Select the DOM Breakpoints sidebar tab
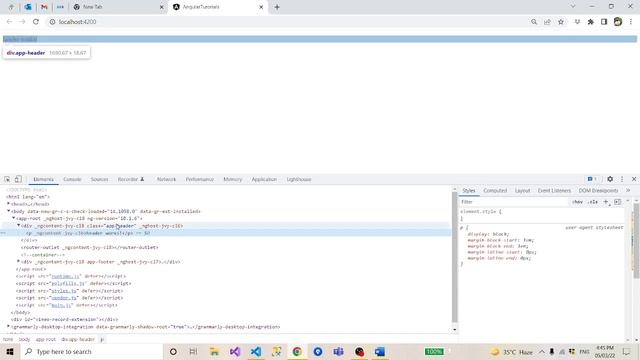The height and width of the screenshot is (360, 640). tap(598, 191)
